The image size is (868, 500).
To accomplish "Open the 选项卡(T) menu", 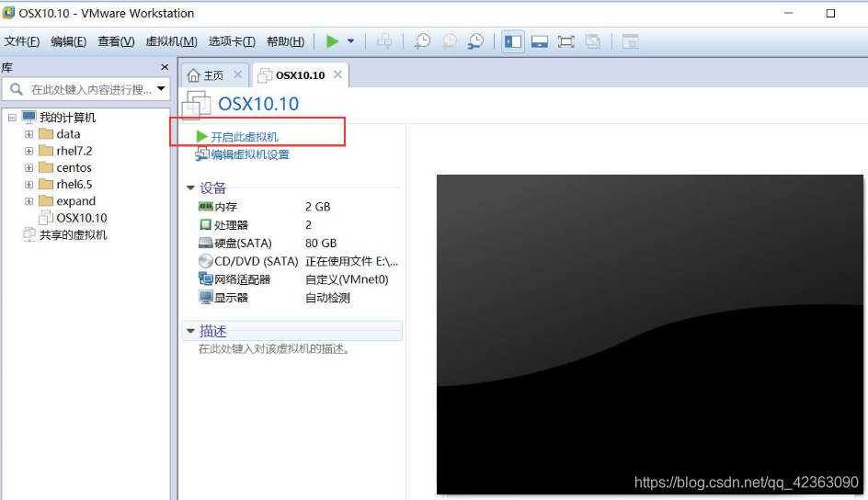I will coord(232,41).
